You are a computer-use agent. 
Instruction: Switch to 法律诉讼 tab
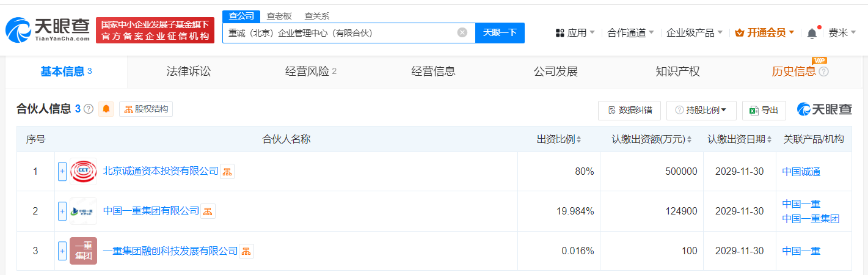click(188, 71)
